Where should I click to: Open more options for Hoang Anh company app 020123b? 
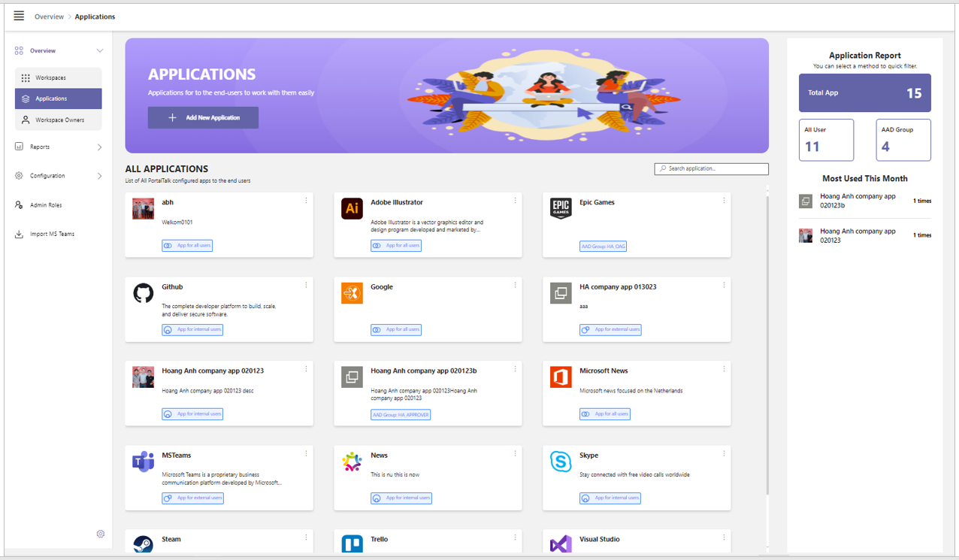pyautogui.click(x=515, y=369)
